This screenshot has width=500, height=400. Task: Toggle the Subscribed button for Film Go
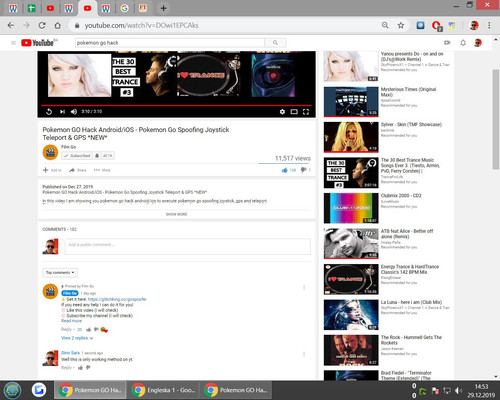(x=77, y=156)
